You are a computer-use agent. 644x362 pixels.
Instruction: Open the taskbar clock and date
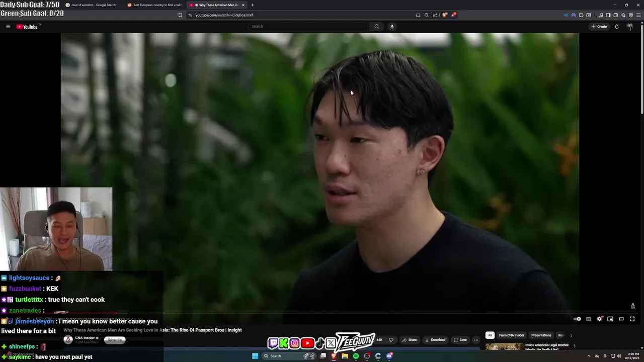[x=632, y=356]
